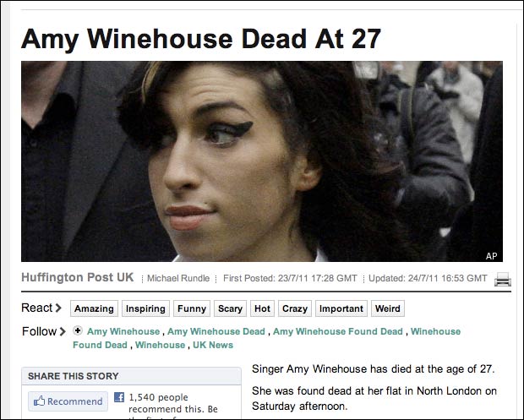Click the Follow arrow chevron
Image resolution: width=524 pixels, height=420 pixels.
click(x=63, y=331)
